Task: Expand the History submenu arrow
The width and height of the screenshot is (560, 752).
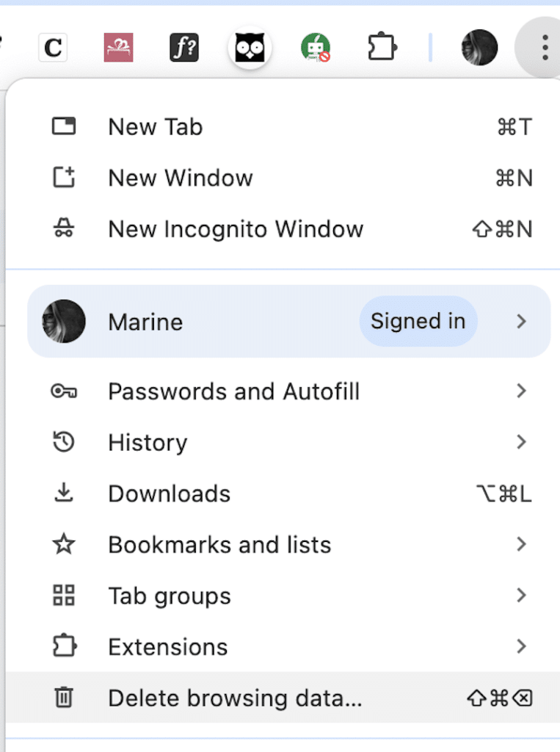Action: [522, 441]
